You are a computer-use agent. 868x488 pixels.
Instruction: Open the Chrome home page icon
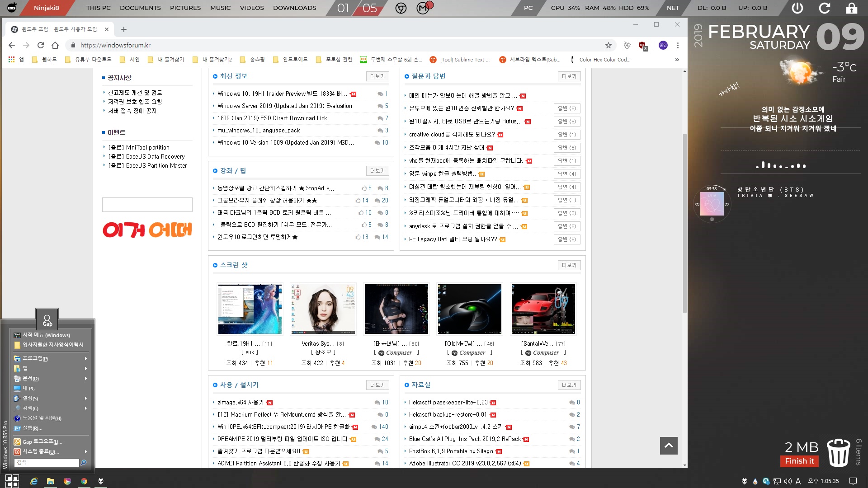click(x=55, y=45)
